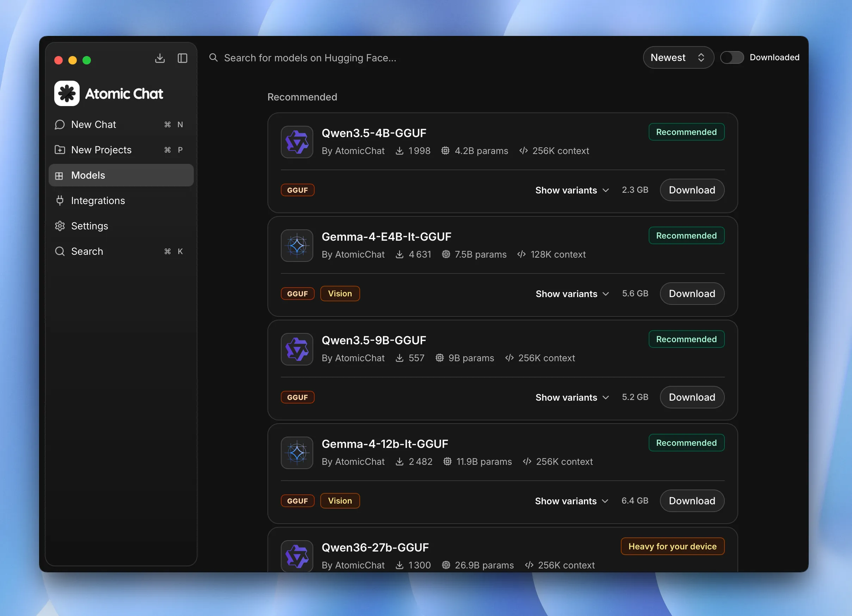
Task: Click the Models grid icon
Action: click(x=59, y=175)
